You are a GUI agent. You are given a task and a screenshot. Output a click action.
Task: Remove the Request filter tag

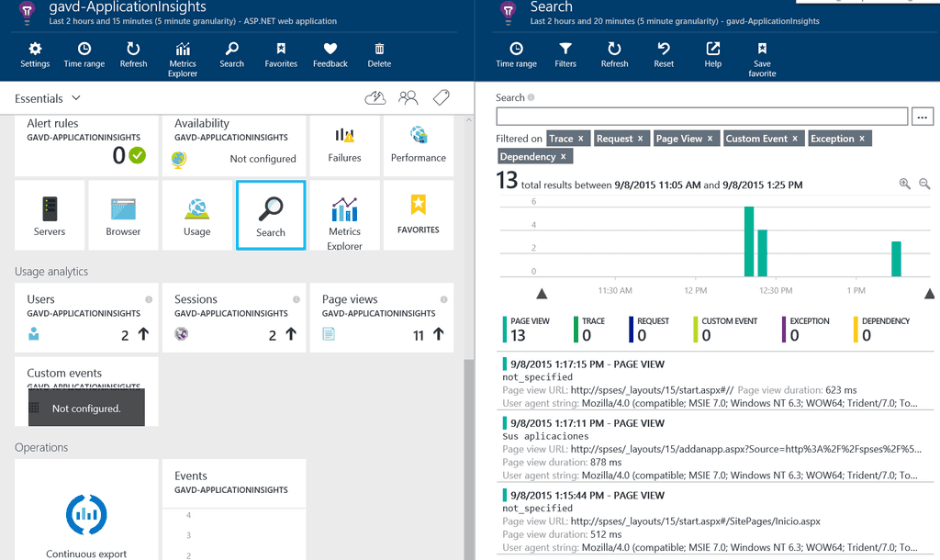coord(640,139)
